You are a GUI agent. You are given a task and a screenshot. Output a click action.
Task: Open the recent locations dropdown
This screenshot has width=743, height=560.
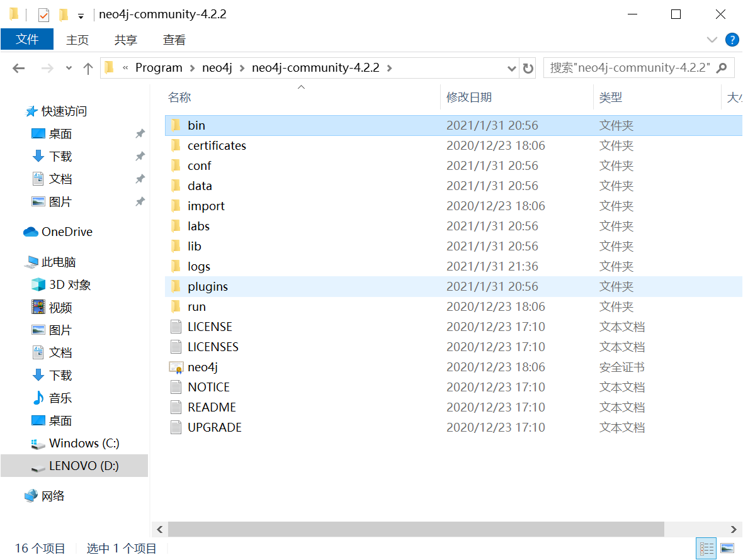(69, 68)
